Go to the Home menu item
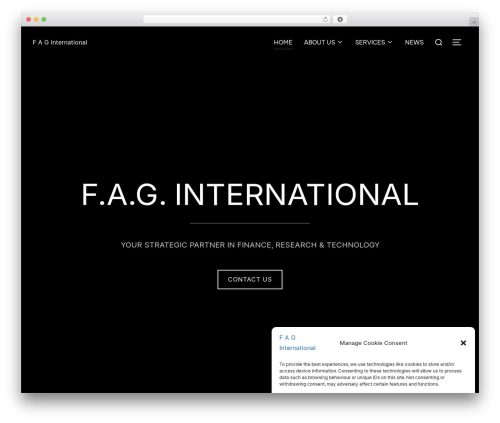Image resolution: width=500 pixels, height=423 pixels. (x=283, y=42)
